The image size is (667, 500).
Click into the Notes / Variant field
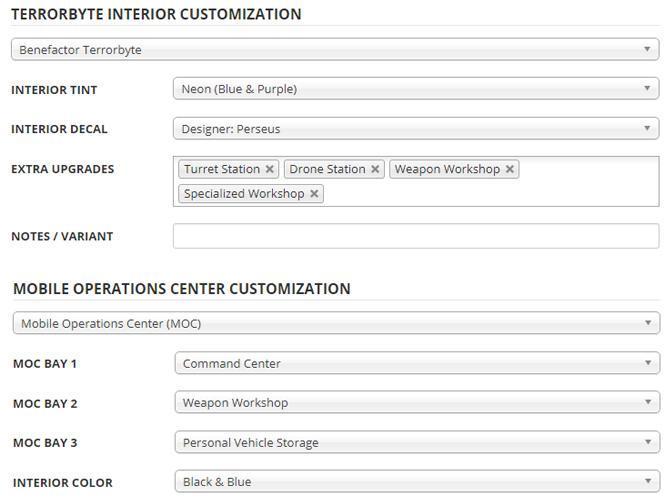point(416,236)
